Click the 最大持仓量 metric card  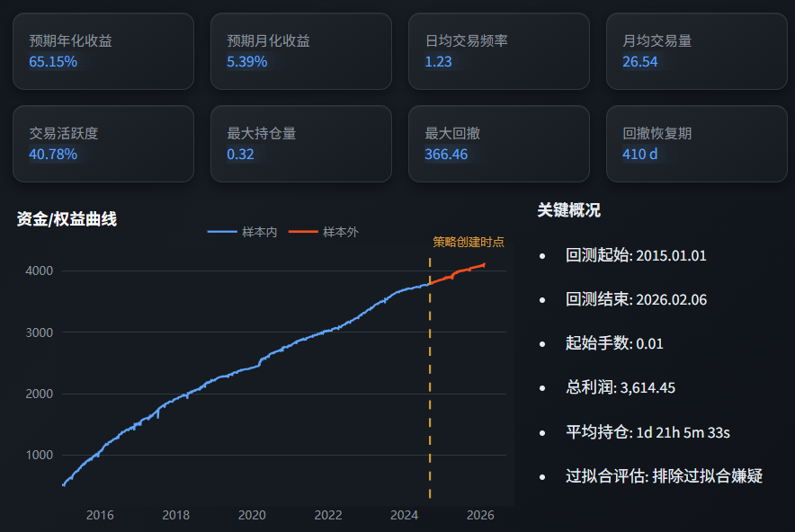(x=301, y=144)
